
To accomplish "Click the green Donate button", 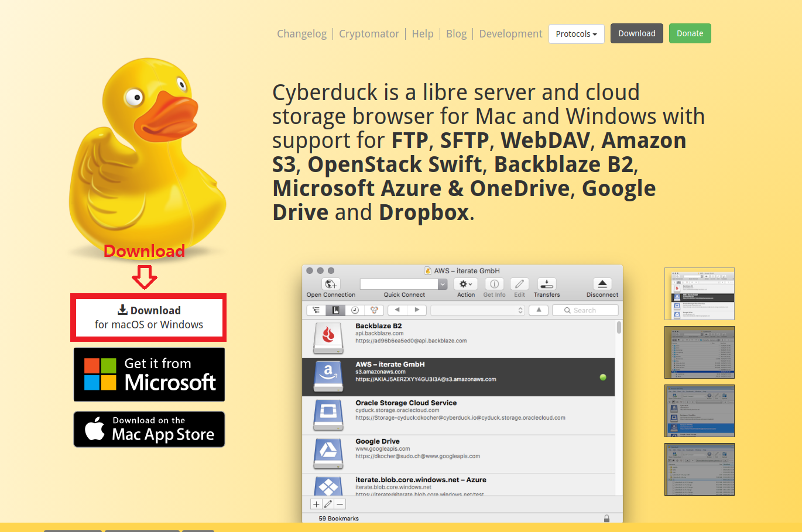I will 690,33.
